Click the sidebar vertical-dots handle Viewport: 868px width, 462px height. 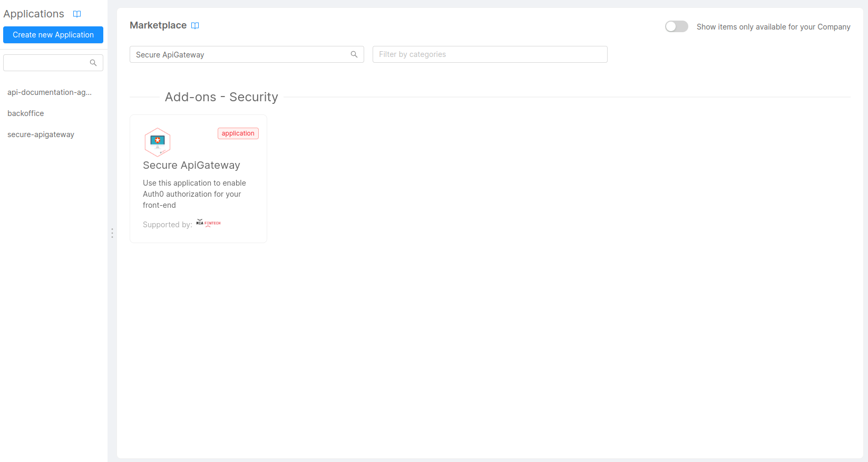pos(112,233)
